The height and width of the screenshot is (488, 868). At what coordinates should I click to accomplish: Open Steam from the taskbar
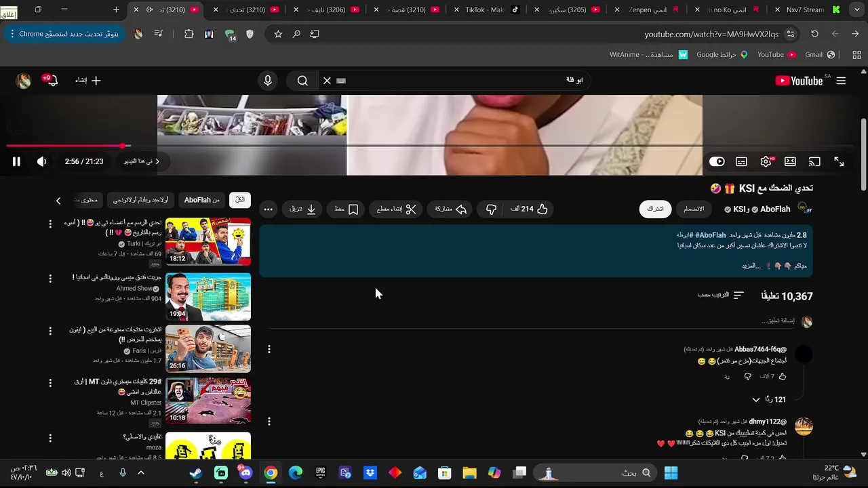195,473
